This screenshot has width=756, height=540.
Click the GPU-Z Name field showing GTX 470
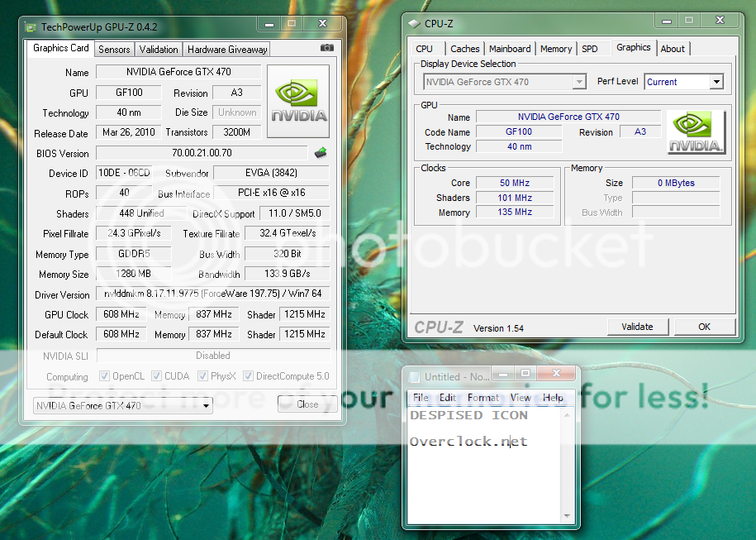[178, 72]
